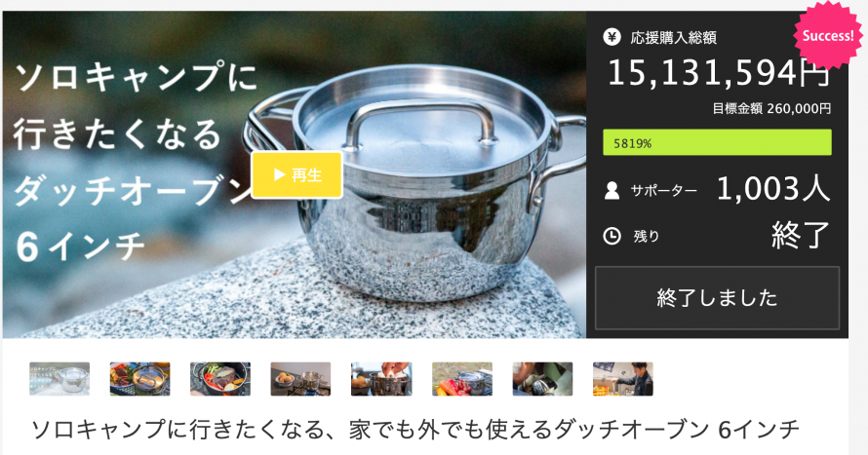This screenshot has width=868, height=455.
Task: Choose the thumbnail of hands over the pot
Action: [381, 379]
